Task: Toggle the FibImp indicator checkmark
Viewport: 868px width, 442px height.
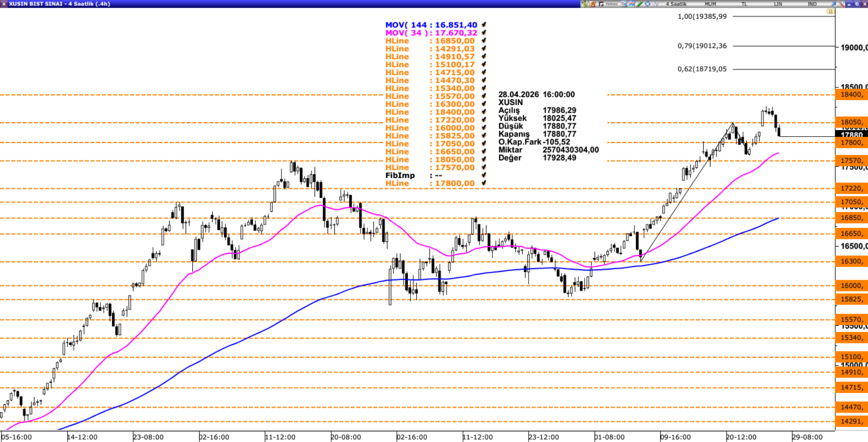Action: (x=484, y=176)
